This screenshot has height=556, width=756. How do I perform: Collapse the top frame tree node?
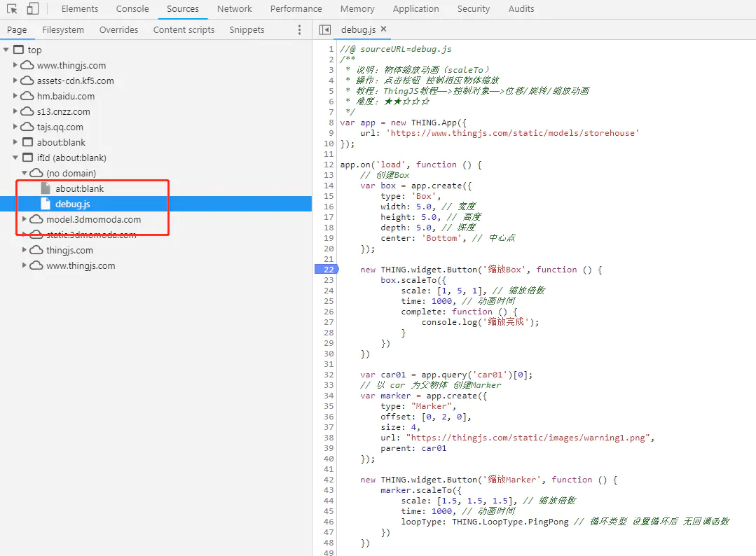6,50
